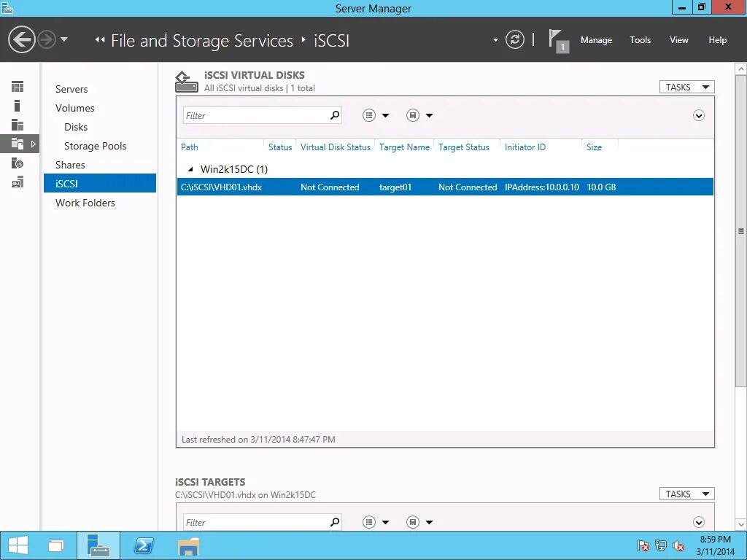
Task: Open the fifth role icon in the left rail
Action: point(18,163)
